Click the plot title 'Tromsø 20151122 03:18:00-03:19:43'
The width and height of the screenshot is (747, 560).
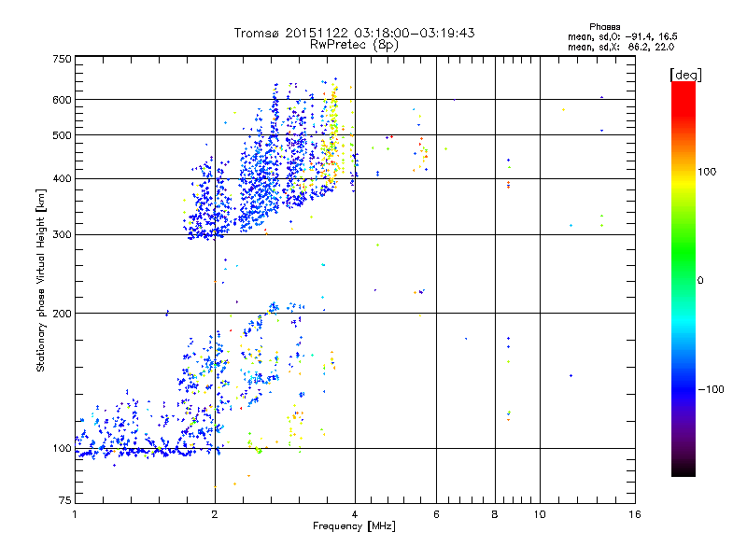pos(354,33)
